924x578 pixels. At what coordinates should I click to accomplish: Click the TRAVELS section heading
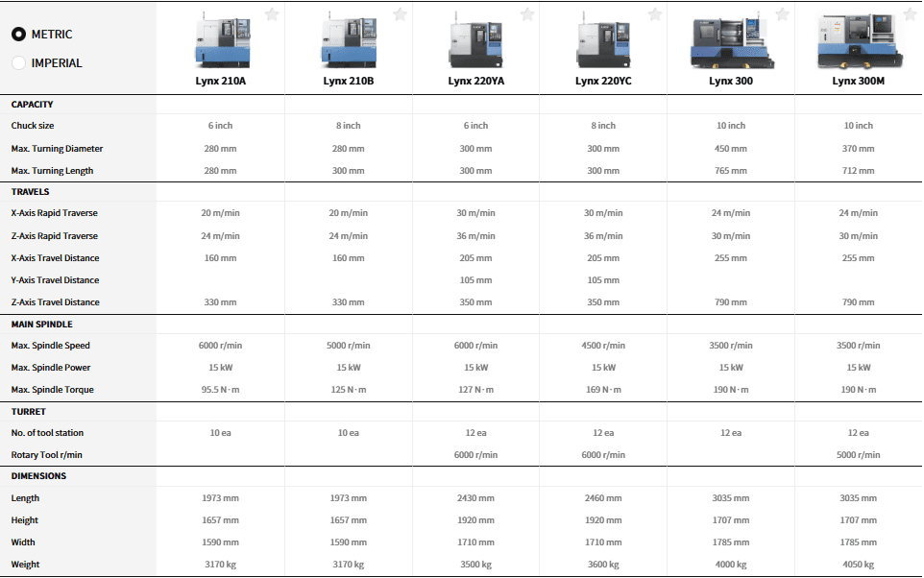(31, 192)
